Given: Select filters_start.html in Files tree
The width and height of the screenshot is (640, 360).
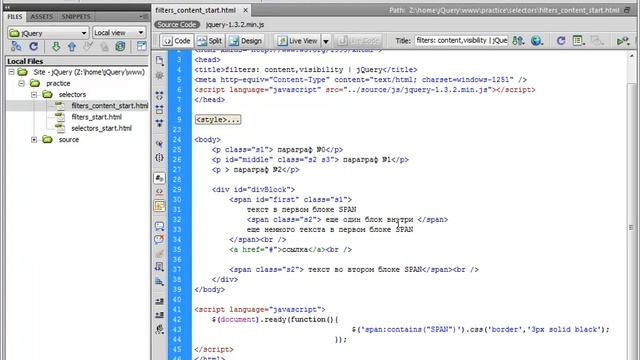Looking at the screenshot, I should [x=96, y=117].
